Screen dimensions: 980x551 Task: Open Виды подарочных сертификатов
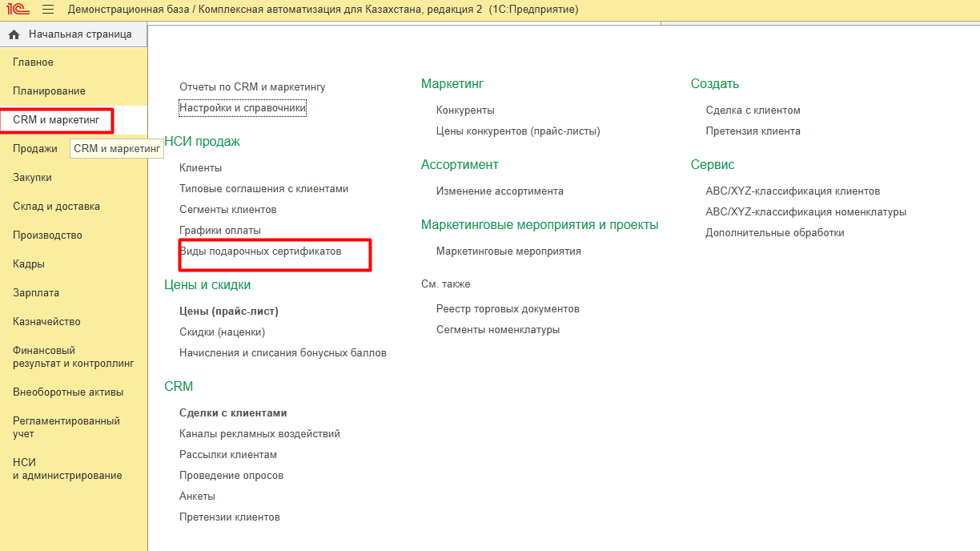(260, 251)
